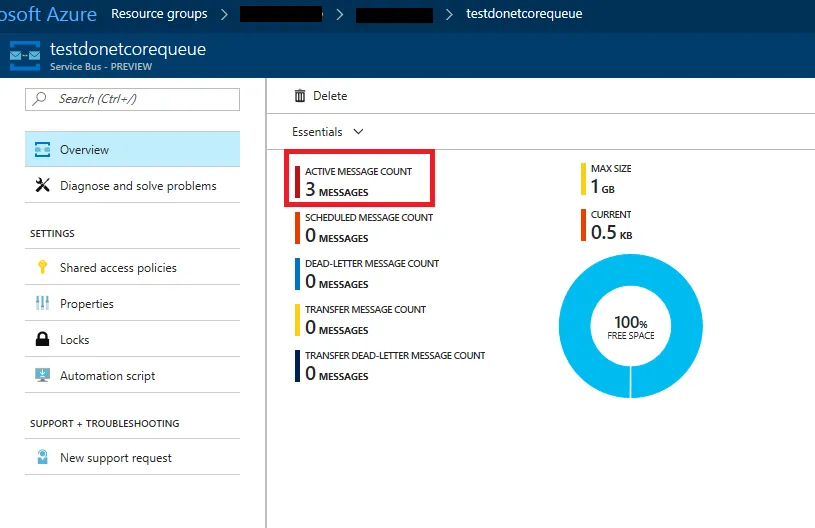Open the Locks settings page
Screen dimensions: 815x528
click(133, 339)
